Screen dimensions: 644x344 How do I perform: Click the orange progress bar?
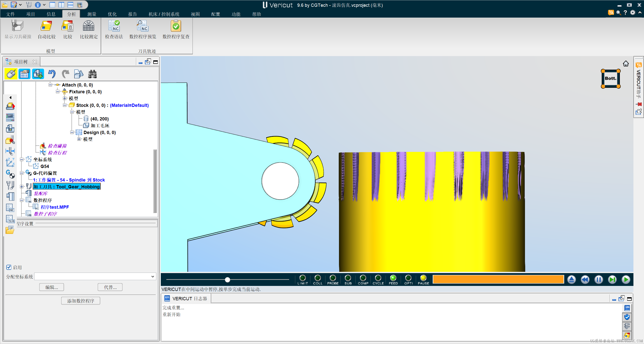[498, 279]
